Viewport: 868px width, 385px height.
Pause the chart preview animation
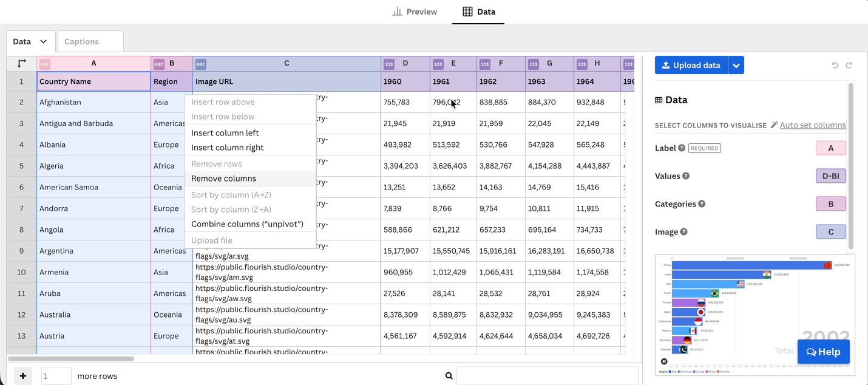point(664,361)
